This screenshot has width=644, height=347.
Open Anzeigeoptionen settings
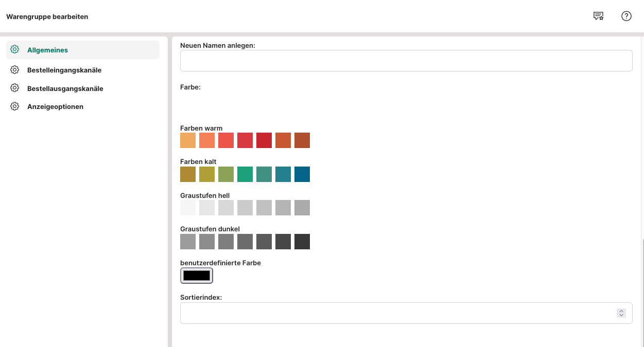pyautogui.click(x=55, y=106)
